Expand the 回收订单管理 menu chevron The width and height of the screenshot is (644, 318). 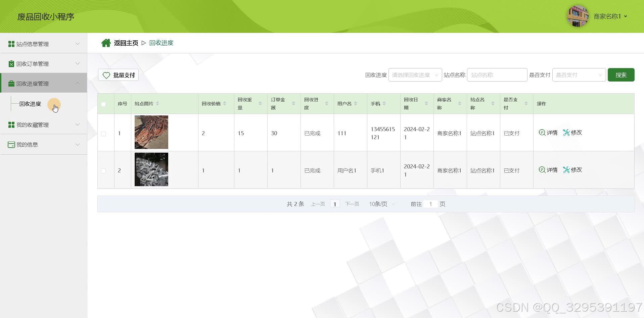(78, 63)
